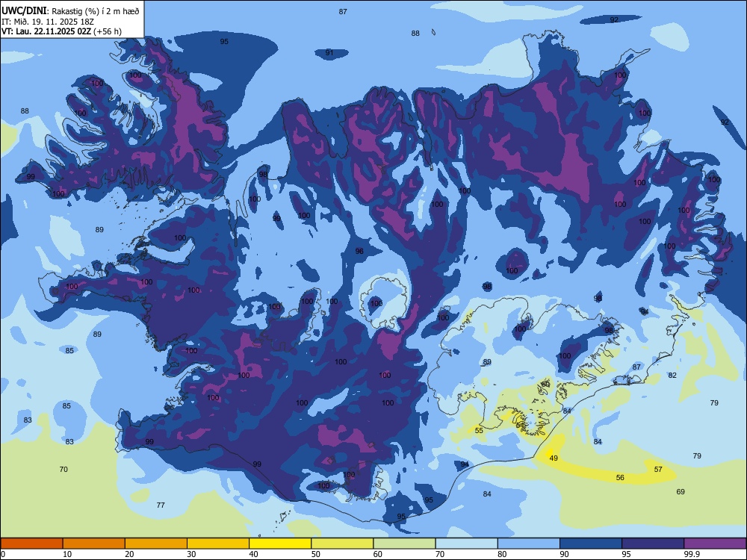Click the 'Rakastig (%) í 2 m hæð' label
Screen dimensions: 747x560
96,11
